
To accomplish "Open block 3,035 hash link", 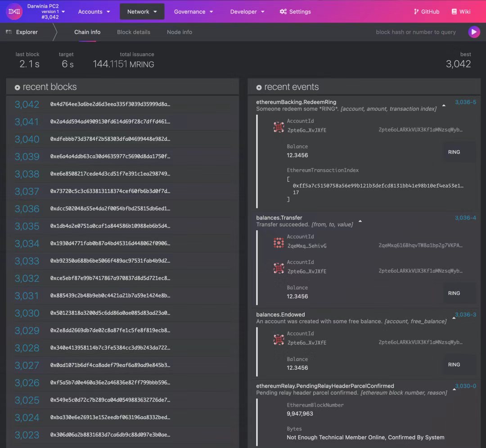I will click(x=110, y=226).
